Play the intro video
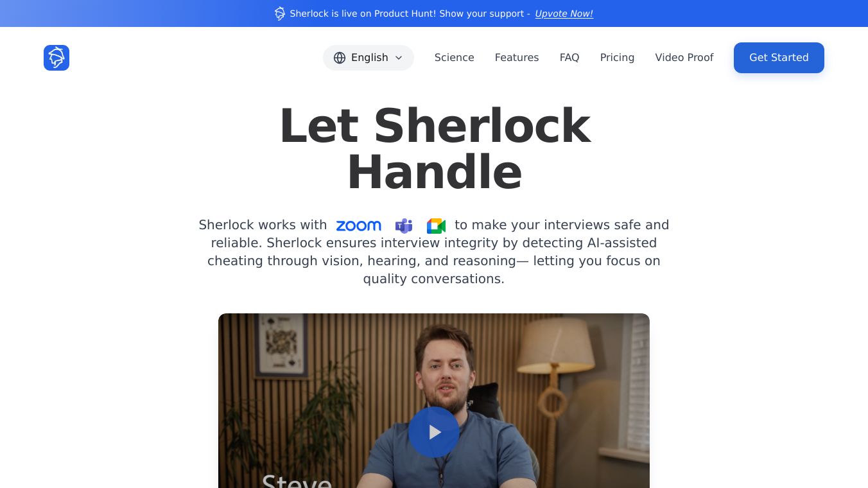 pyautogui.click(x=434, y=432)
